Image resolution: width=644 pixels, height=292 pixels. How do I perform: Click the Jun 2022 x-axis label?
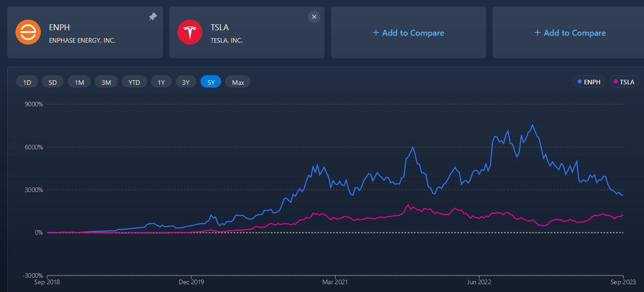[479, 282]
